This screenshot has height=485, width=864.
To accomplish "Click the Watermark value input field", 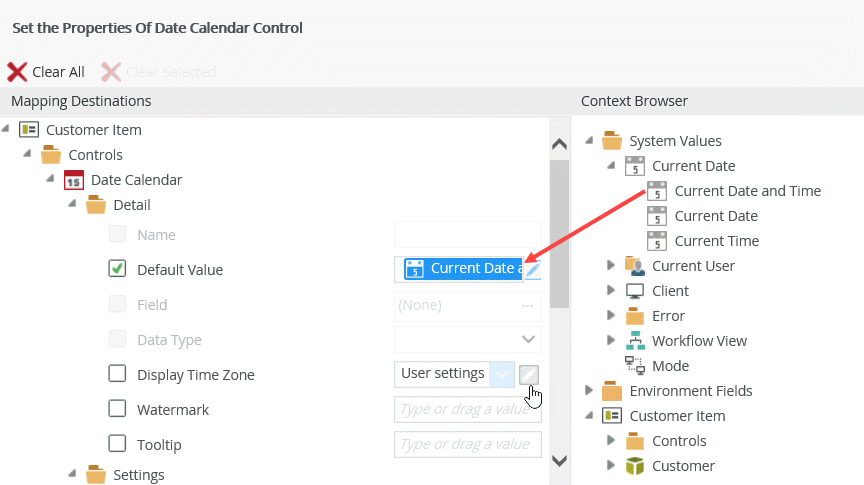I will point(467,409).
